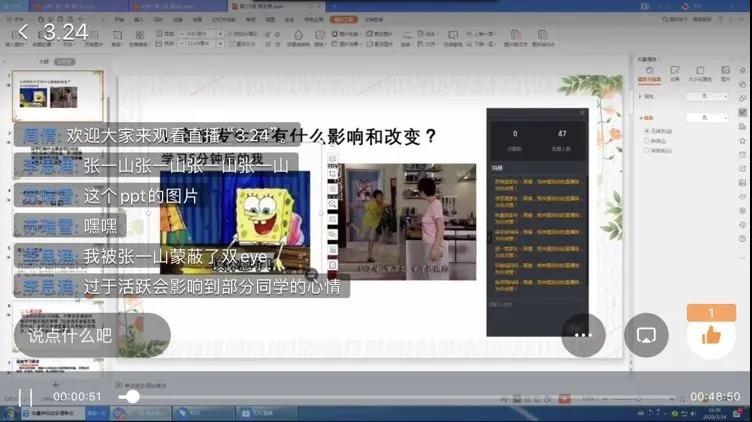Click the Windows Start button in taskbar

pos(10,412)
